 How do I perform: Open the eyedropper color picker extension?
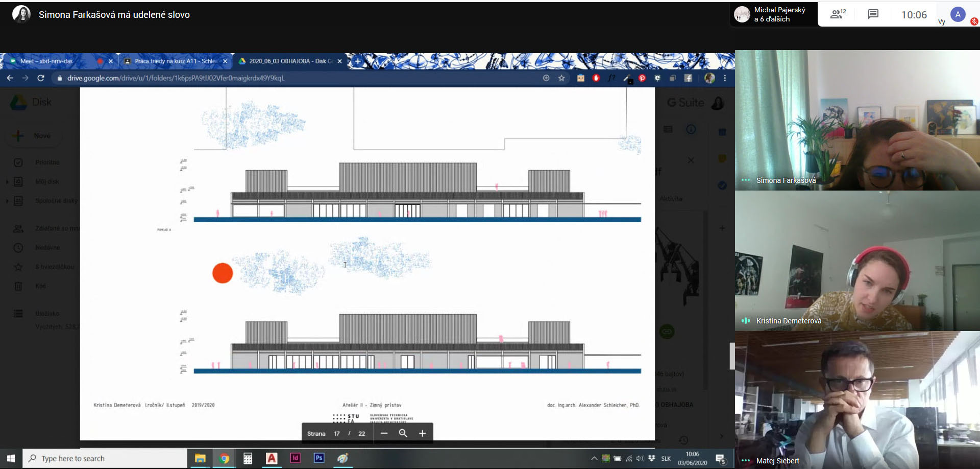coord(627,79)
